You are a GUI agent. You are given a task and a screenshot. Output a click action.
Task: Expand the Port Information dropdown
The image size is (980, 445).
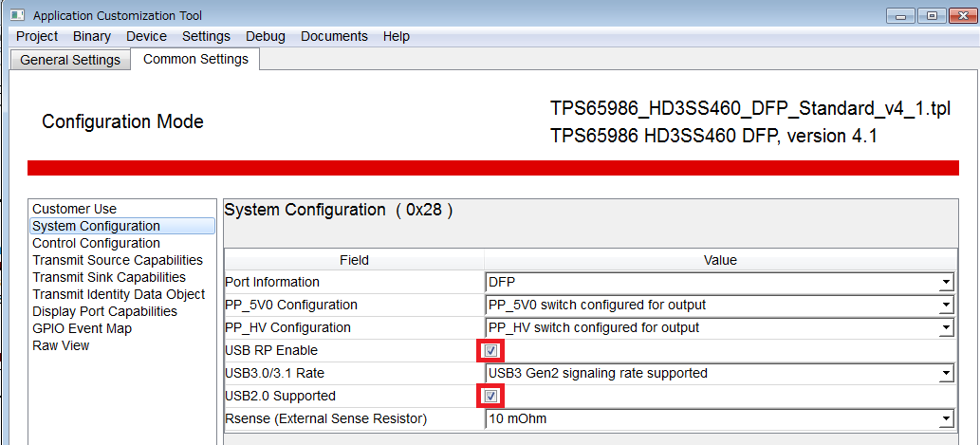pos(948,283)
